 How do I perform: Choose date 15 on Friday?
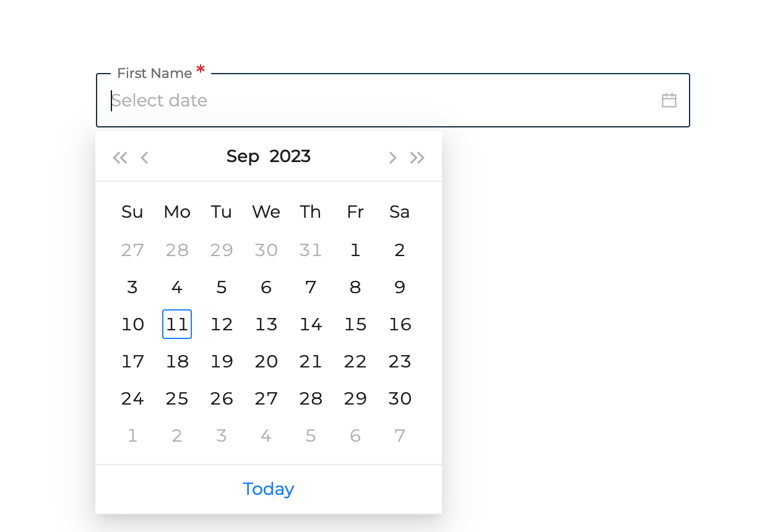(x=355, y=324)
